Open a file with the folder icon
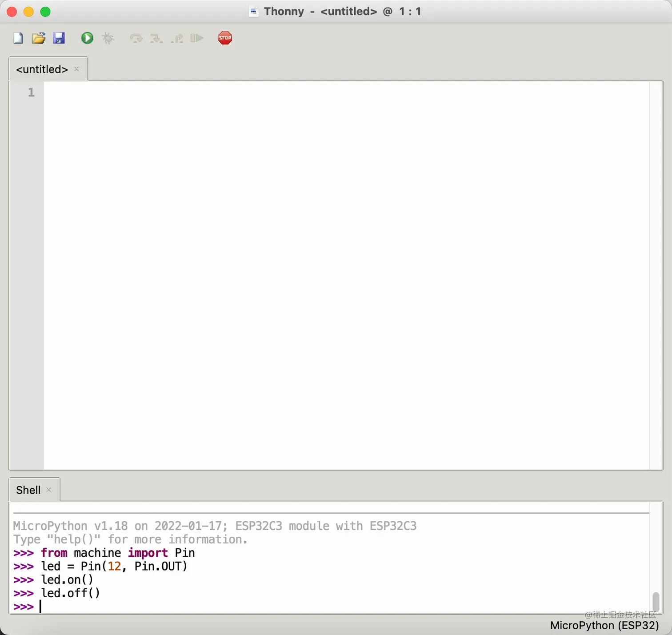Screen dimensions: 672x635 click(39, 38)
